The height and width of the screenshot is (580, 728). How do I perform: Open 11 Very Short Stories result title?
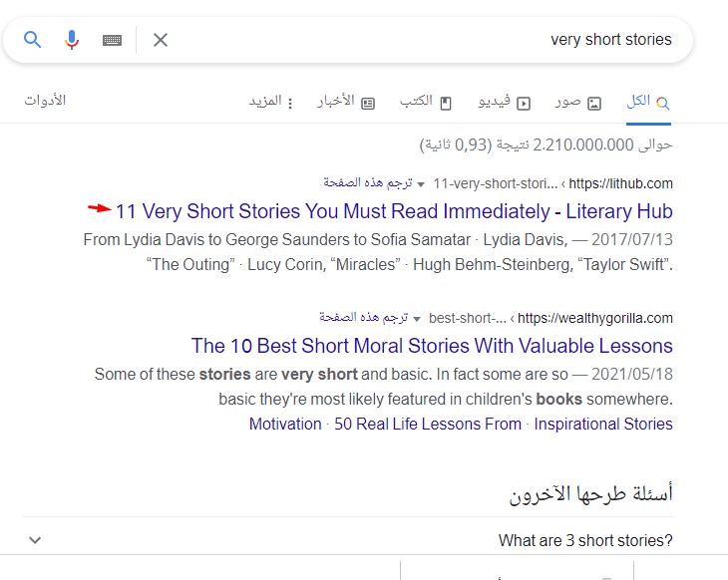(x=394, y=211)
